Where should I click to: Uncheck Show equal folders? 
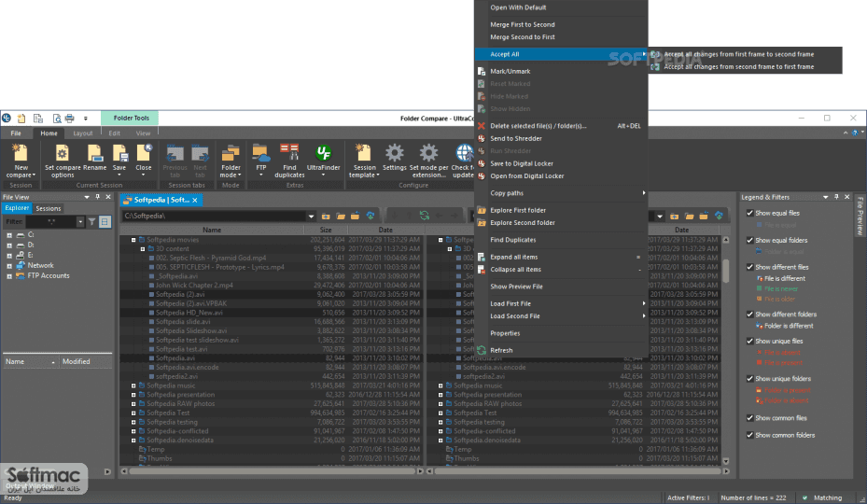click(x=749, y=240)
